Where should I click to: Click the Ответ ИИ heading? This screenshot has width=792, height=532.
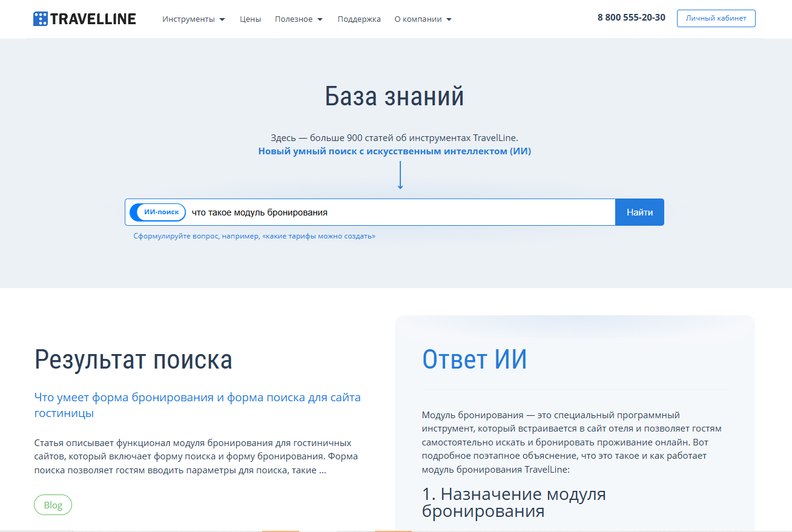pos(475,359)
